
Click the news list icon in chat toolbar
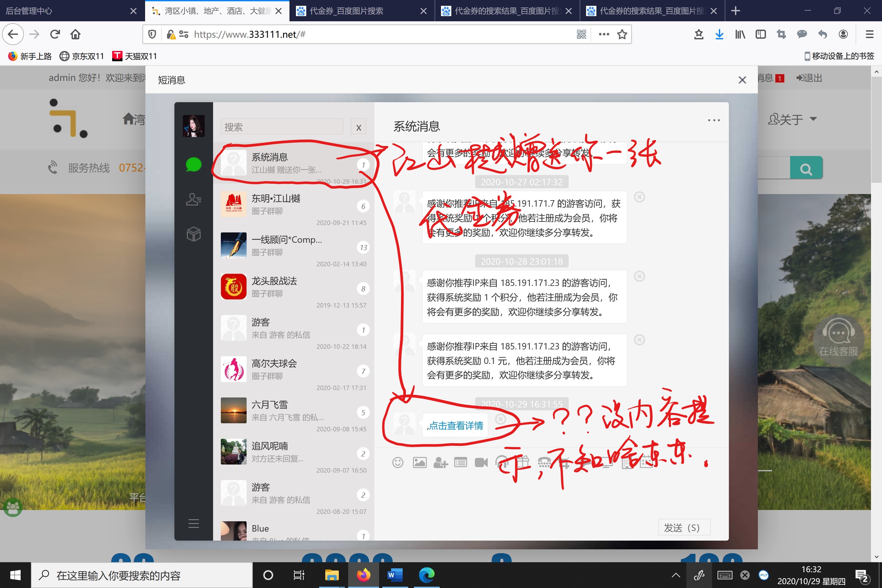coord(460,462)
